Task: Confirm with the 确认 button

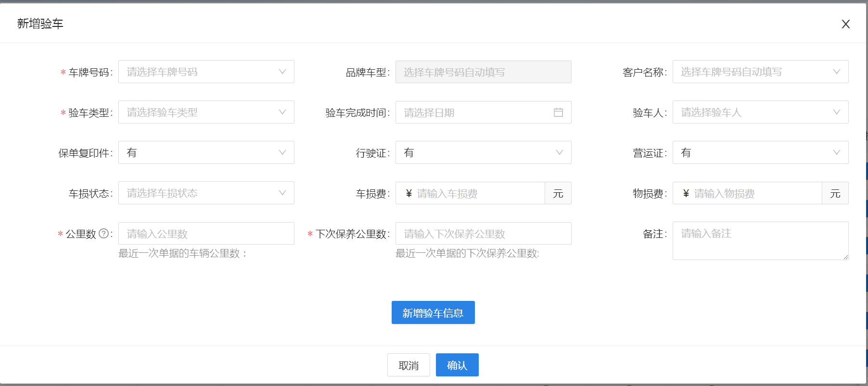Action: 457,365
